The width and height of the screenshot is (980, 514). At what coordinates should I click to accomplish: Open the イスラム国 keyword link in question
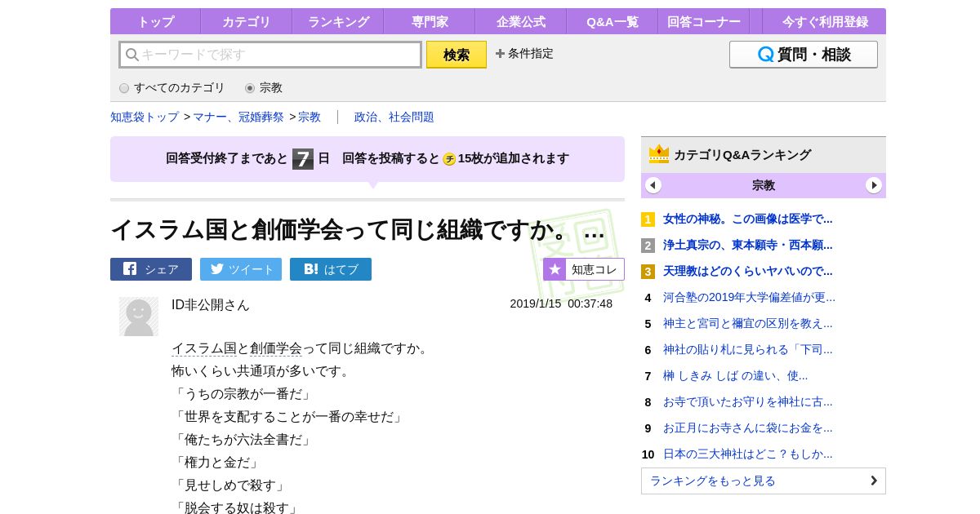click(x=204, y=348)
